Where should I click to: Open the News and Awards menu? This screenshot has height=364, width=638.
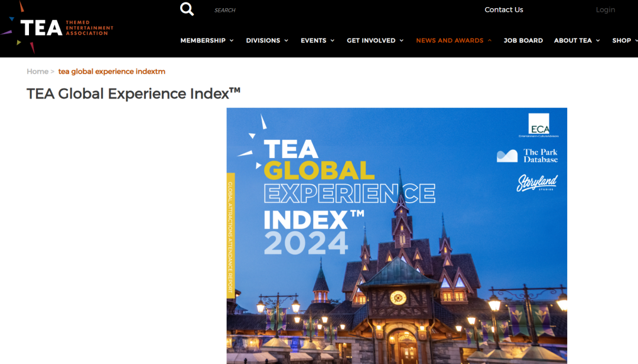pyautogui.click(x=450, y=41)
